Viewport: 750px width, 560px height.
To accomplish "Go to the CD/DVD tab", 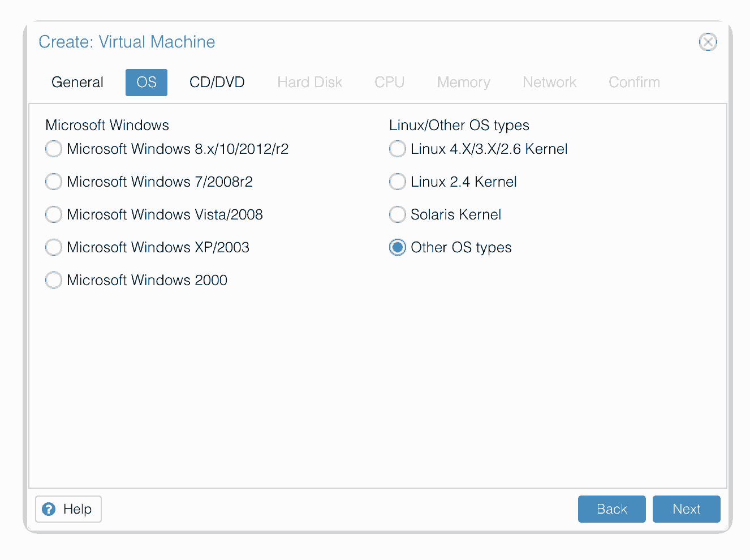I will point(217,83).
